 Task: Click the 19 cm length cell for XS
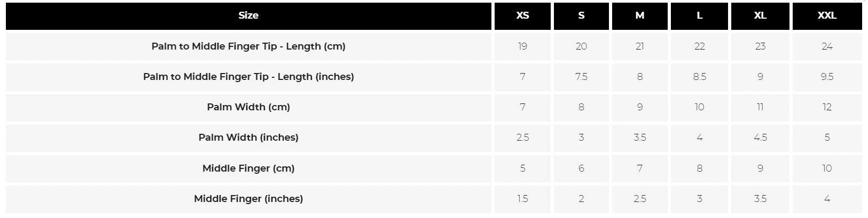(x=522, y=46)
